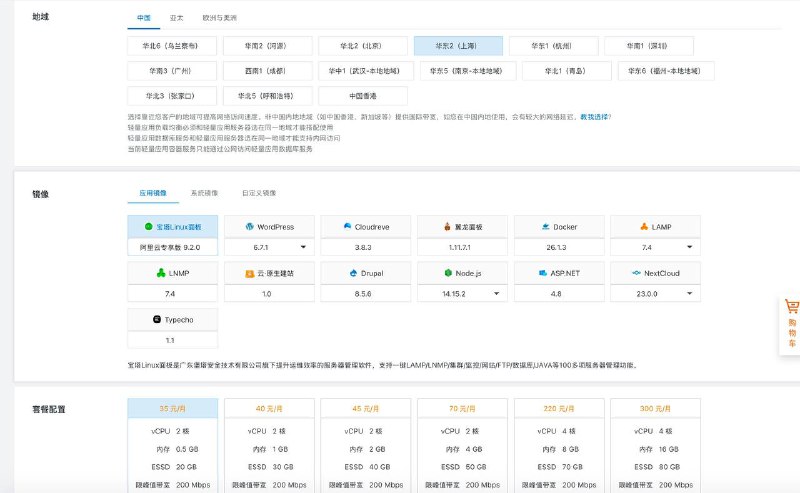Switch to the 中国 region tab
Viewport: 800px width, 493px height.
144,18
